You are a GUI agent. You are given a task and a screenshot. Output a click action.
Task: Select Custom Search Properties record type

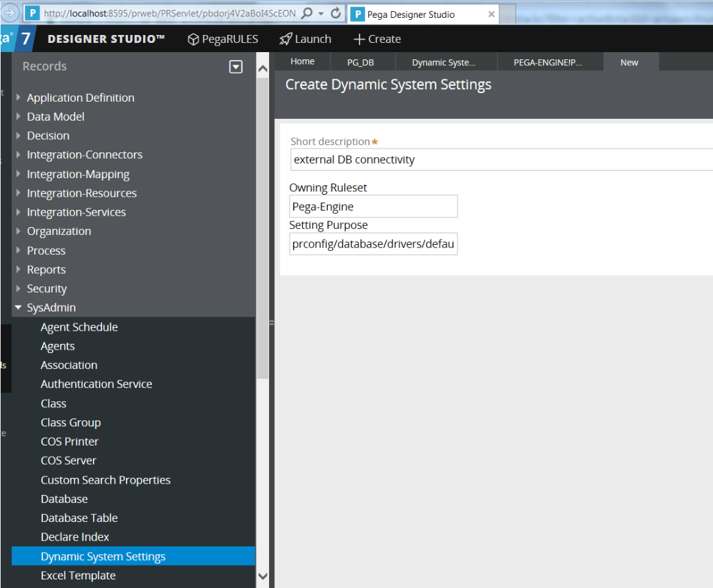pyautogui.click(x=106, y=480)
